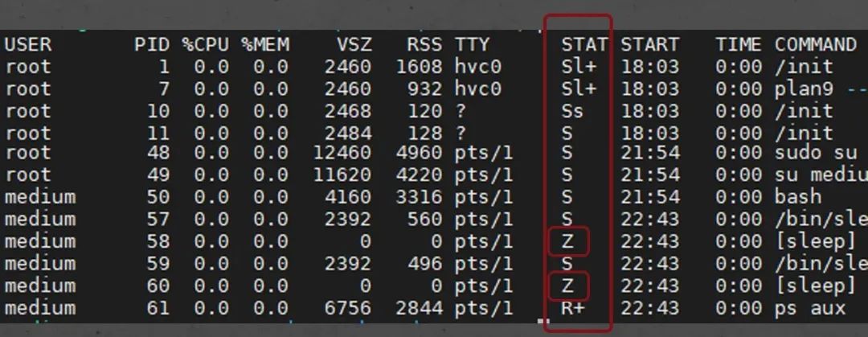Click the RSS value 4960
The width and height of the screenshot is (868, 337).
click(419, 153)
